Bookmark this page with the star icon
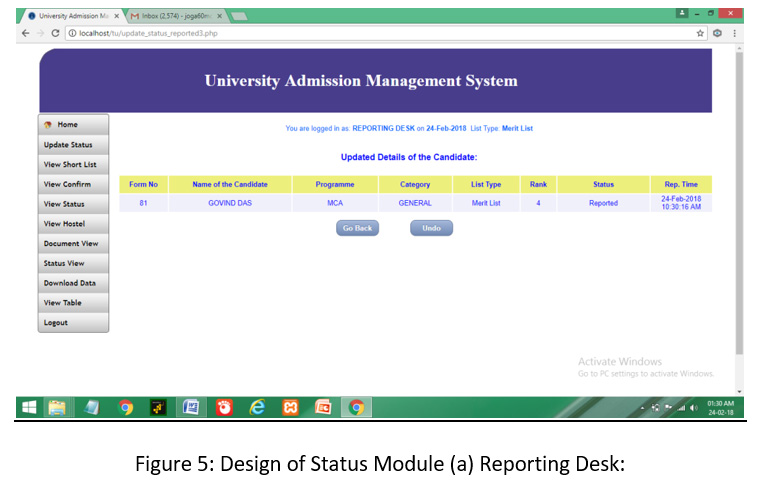Image resolution: width=763 pixels, height=485 pixels. click(x=700, y=33)
